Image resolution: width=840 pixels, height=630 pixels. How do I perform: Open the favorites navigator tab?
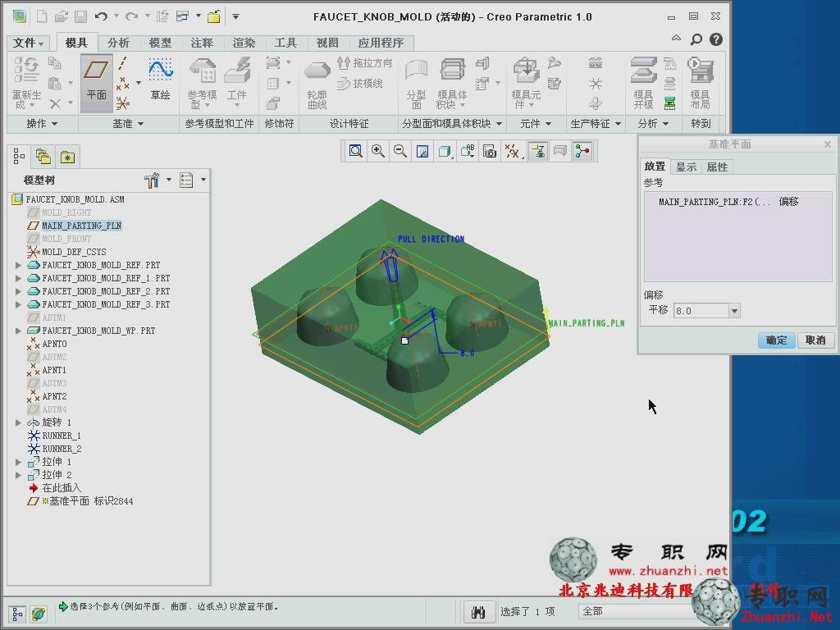(67, 157)
